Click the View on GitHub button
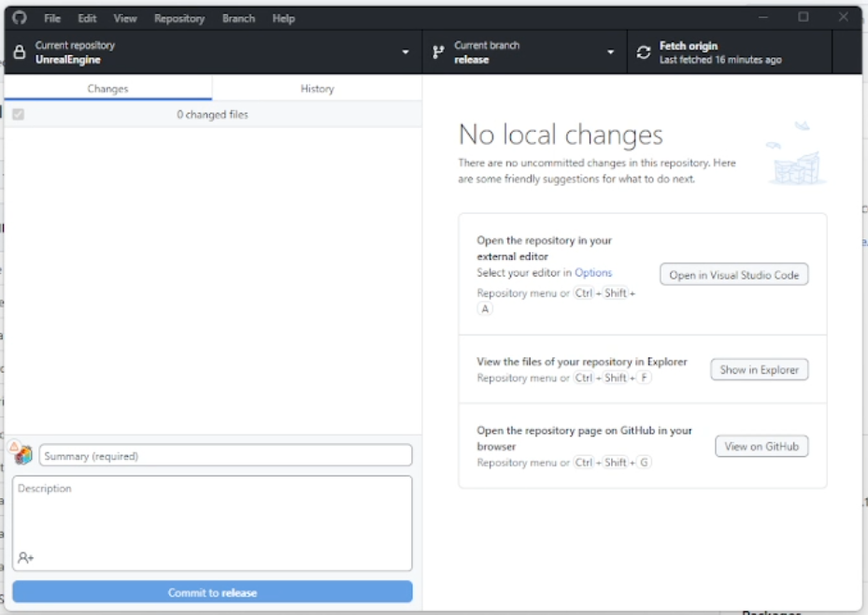This screenshot has height=615, width=868. [x=761, y=446]
